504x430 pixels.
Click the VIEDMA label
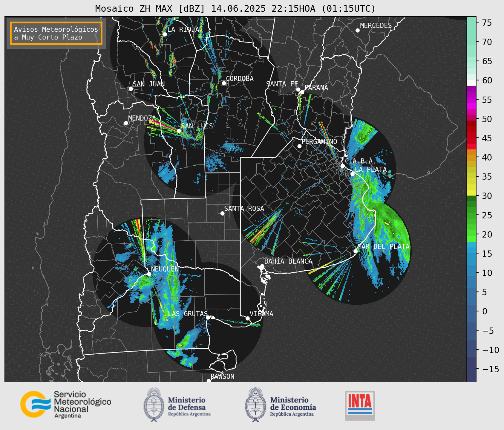click(261, 314)
